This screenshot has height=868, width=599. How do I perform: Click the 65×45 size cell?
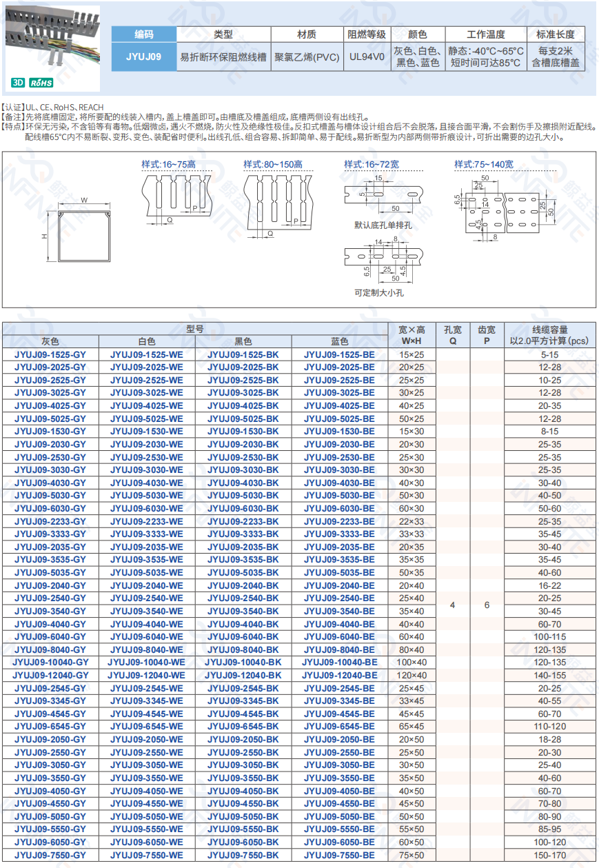pyautogui.click(x=412, y=727)
